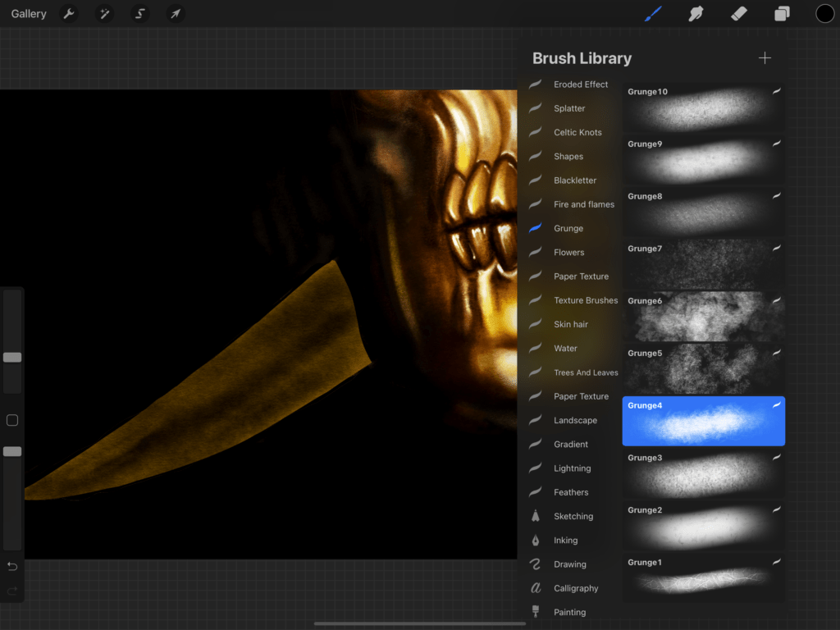The height and width of the screenshot is (630, 840).
Task: Adjust the brush size slider handle
Action: 12,358
